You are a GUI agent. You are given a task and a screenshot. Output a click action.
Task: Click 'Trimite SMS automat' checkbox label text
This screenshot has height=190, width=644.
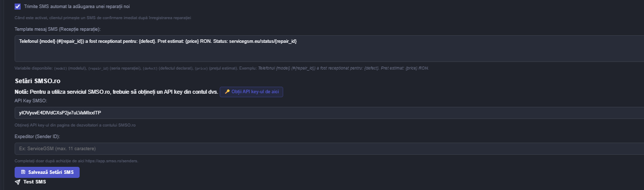(x=77, y=7)
